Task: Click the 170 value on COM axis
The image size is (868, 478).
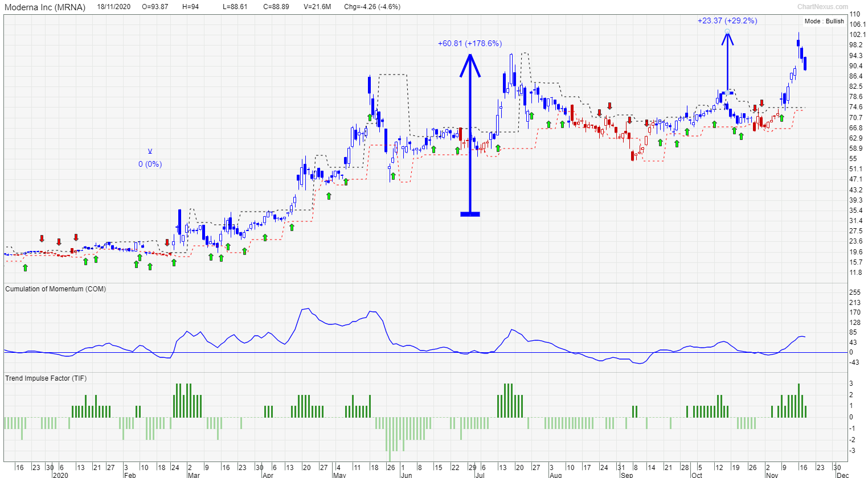Action: [855, 312]
